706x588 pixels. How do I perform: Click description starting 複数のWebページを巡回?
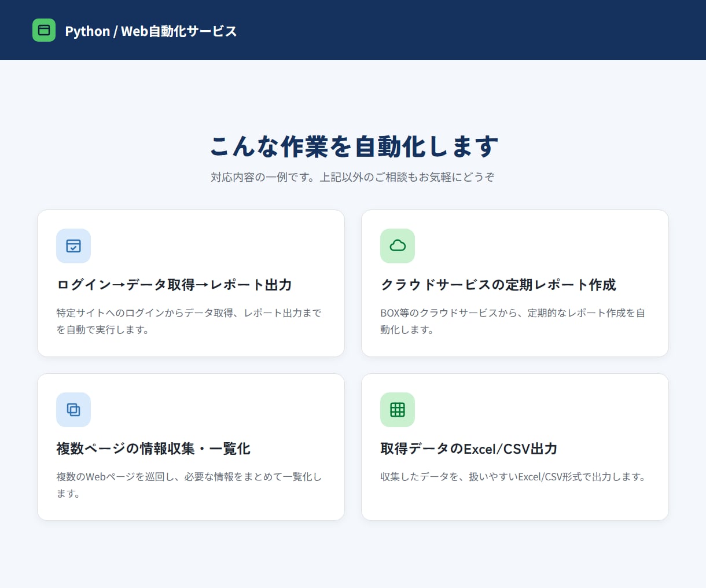[189, 485]
